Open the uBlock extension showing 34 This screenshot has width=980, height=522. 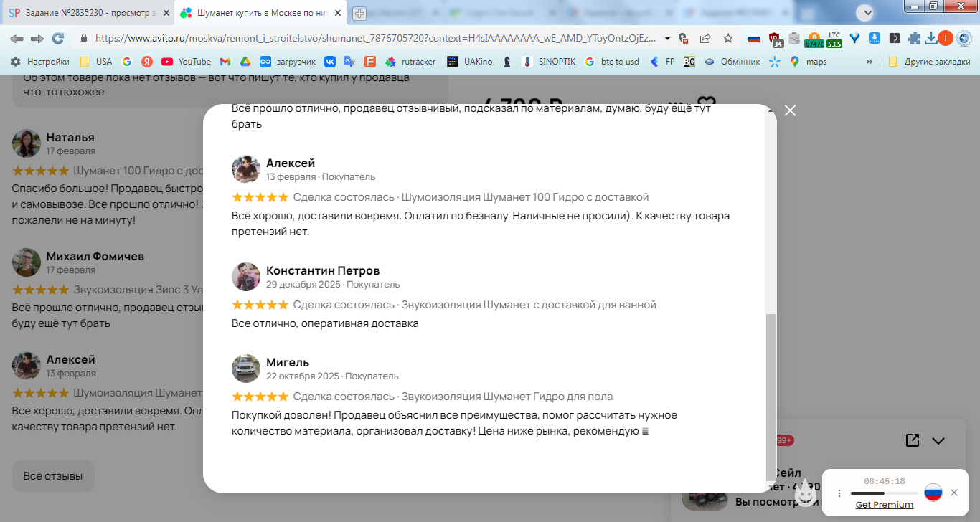coord(775,39)
